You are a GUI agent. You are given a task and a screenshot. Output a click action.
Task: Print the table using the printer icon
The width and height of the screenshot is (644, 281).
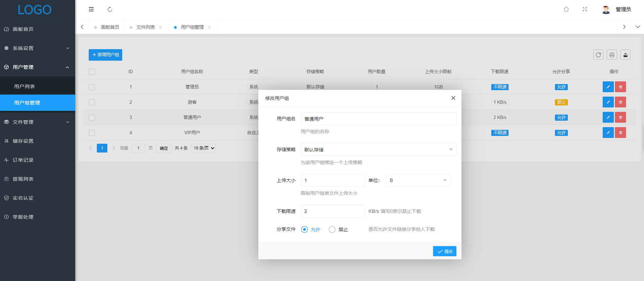612,55
